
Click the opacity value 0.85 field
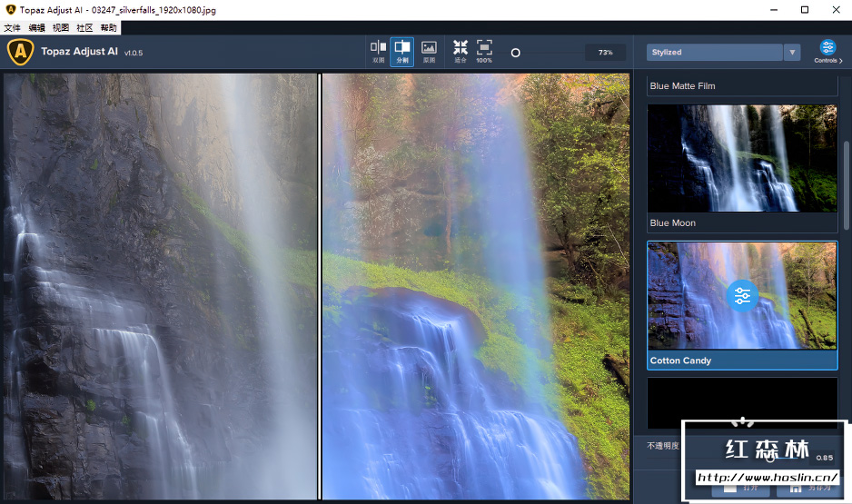[x=824, y=458]
